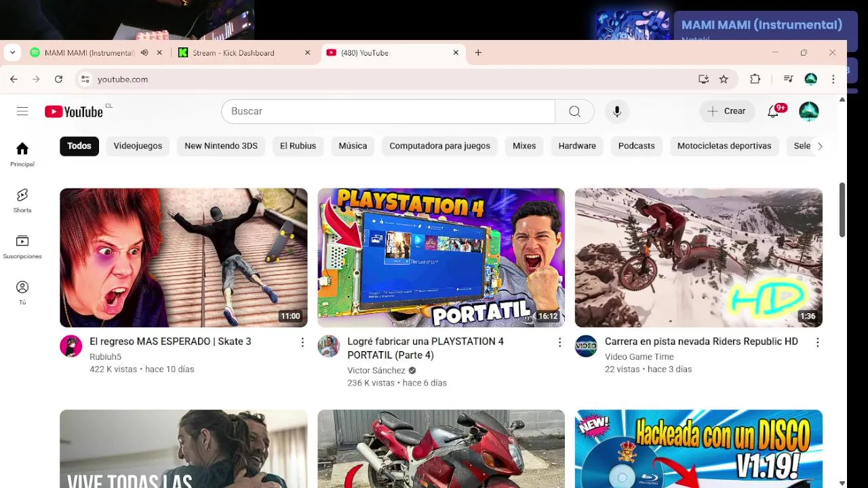The height and width of the screenshot is (488, 868).
Task: Bookmark this page with star icon
Action: pos(724,79)
